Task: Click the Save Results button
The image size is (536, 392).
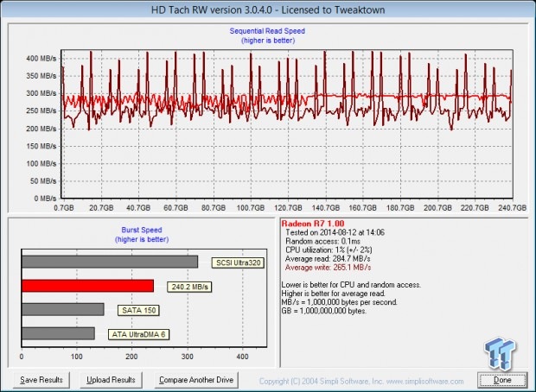Action: pyautogui.click(x=41, y=380)
